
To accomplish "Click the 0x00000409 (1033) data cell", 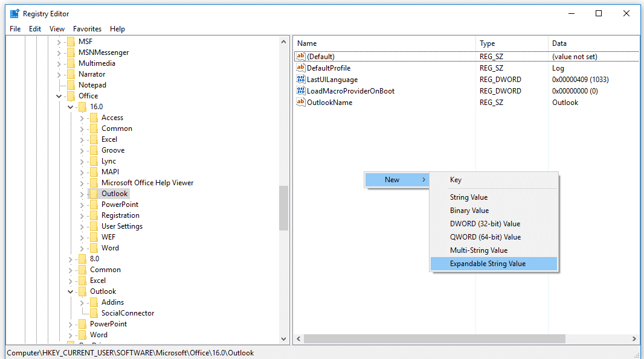I will click(581, 80).
